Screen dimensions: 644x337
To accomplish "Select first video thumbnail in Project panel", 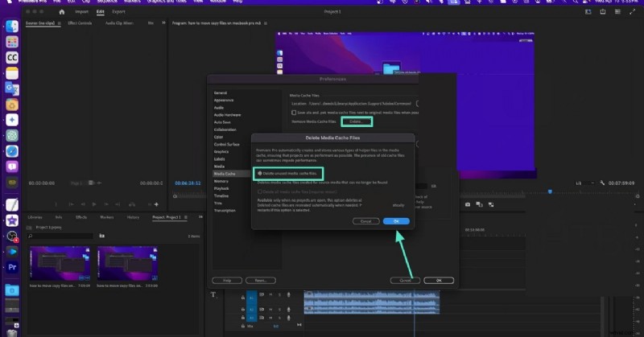I will pyautogui.click(x=60, y=264).
